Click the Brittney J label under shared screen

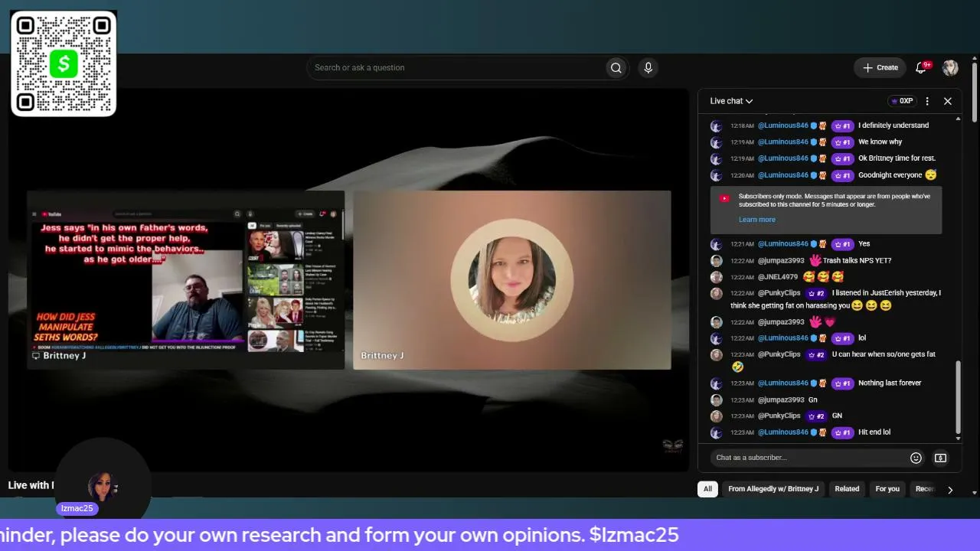(64, 356)
